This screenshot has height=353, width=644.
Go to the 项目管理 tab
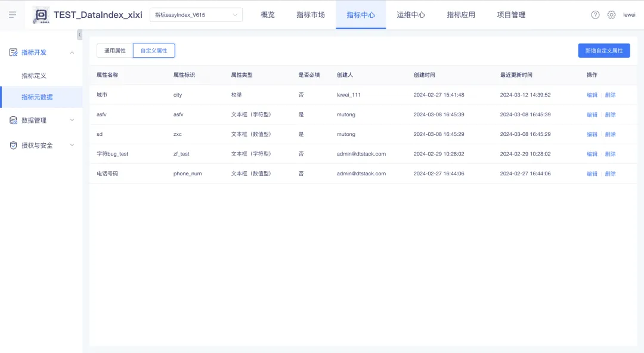[511, 15]
